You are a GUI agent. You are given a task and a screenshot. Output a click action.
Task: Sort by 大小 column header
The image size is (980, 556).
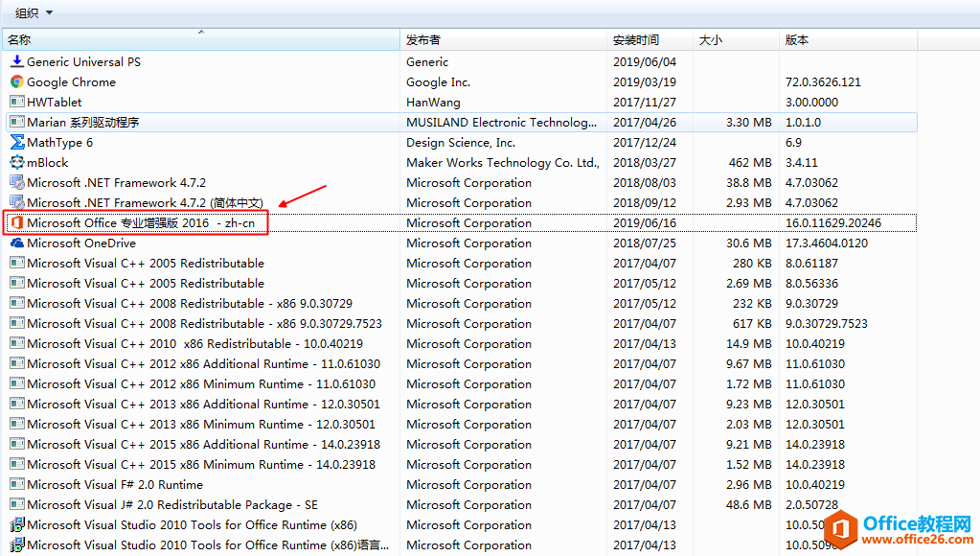711,40
